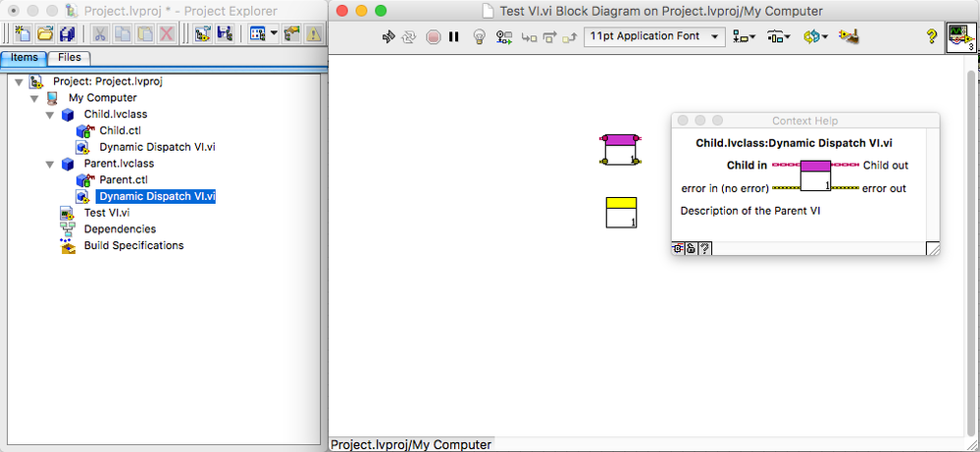The width and height of the screenshot is (980, 452).
Task: Click the 'Description of the Parent VI' text
Action: coord(750,211)
